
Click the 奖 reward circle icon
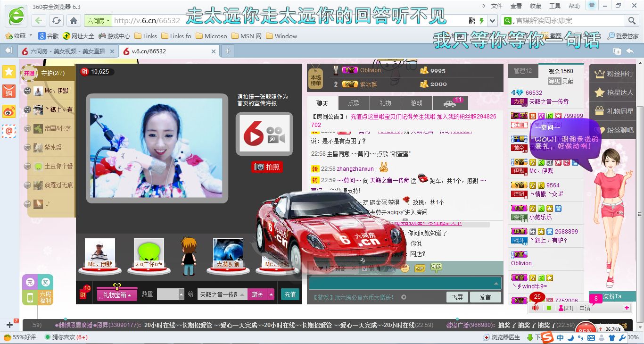45,282
